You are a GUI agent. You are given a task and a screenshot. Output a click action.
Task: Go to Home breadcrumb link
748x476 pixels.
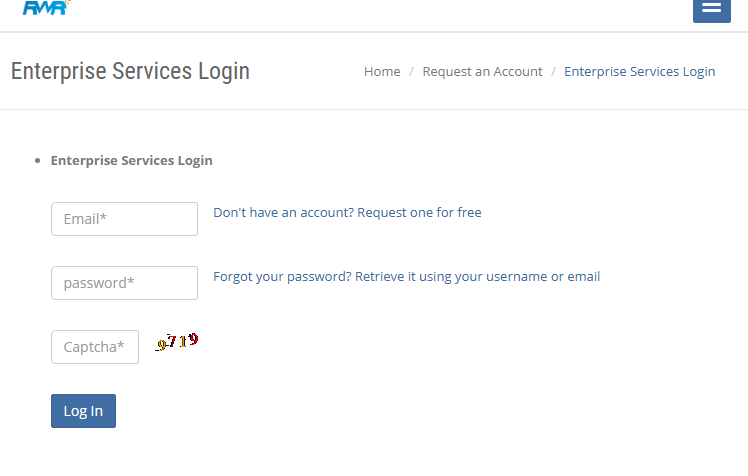pos(382,71)
